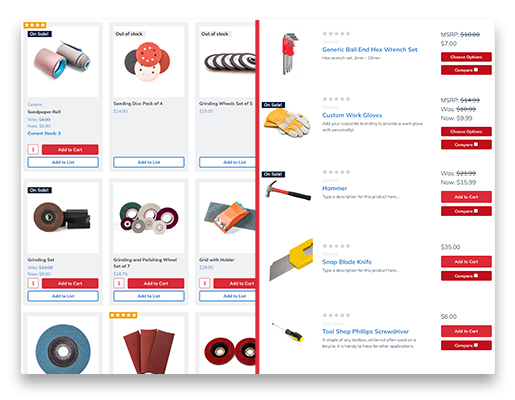Open Generic Ball End Hex Wrench Set link
Viewport: 515px width, 400px height.
[x=369, y=49]
